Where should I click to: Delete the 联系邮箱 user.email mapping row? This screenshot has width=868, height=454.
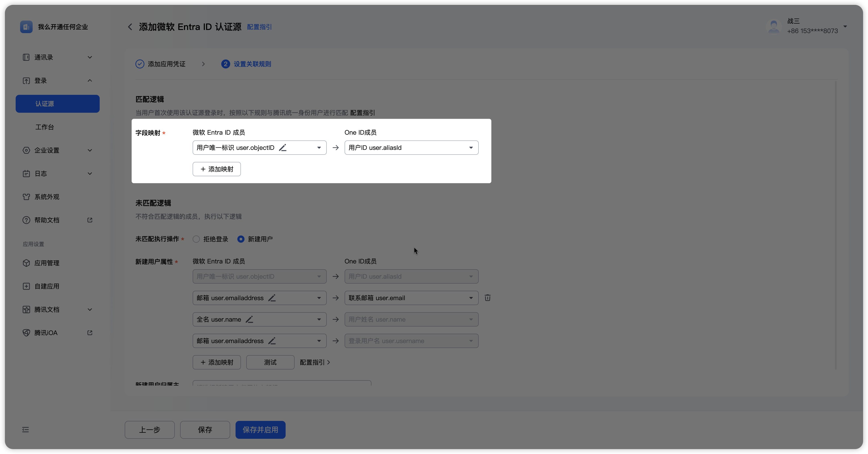[x=487, y=298]
